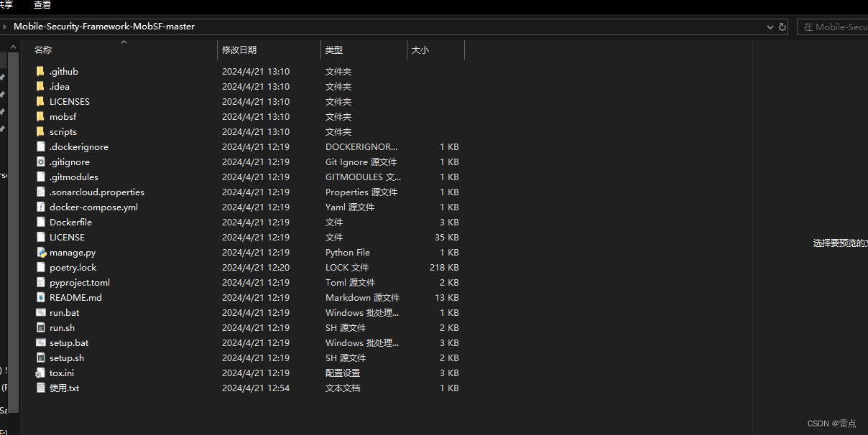Click the pyproject.toml file icon

coord(40,282)
